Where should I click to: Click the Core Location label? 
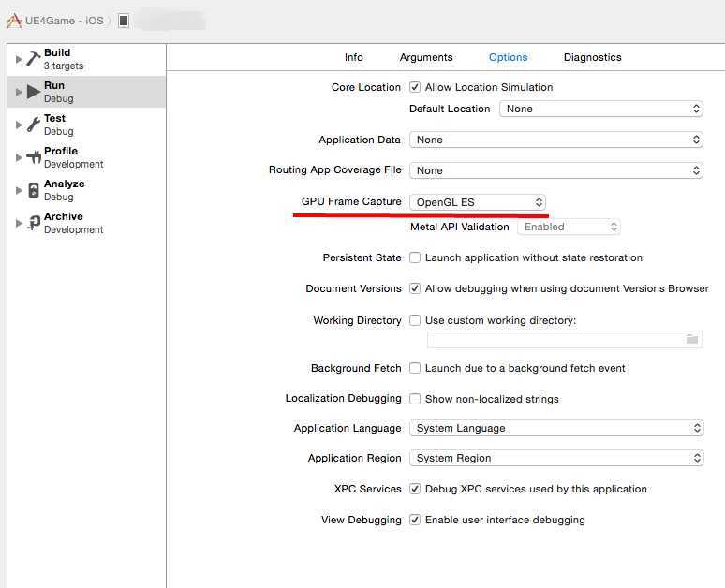coord(365,87)
